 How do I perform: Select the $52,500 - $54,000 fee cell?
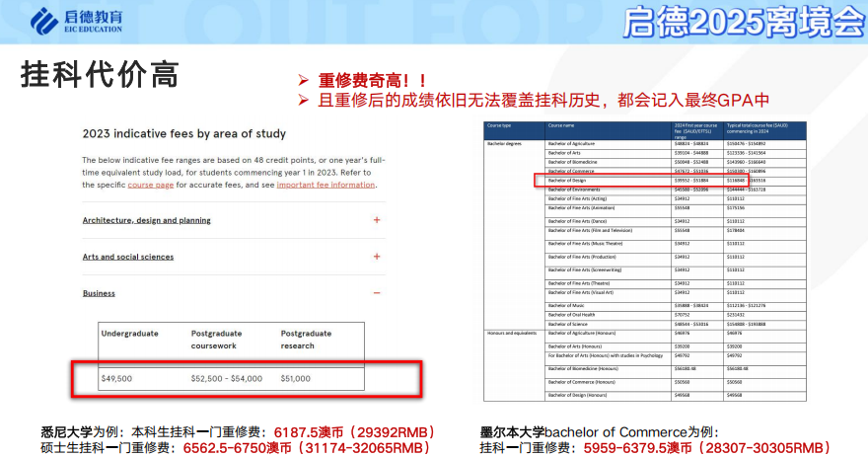pyautogui.click(x=227, y=379)
